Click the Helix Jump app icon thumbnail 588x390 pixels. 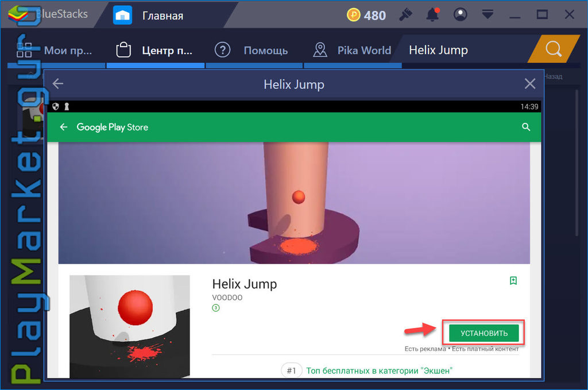coord(130,326)
